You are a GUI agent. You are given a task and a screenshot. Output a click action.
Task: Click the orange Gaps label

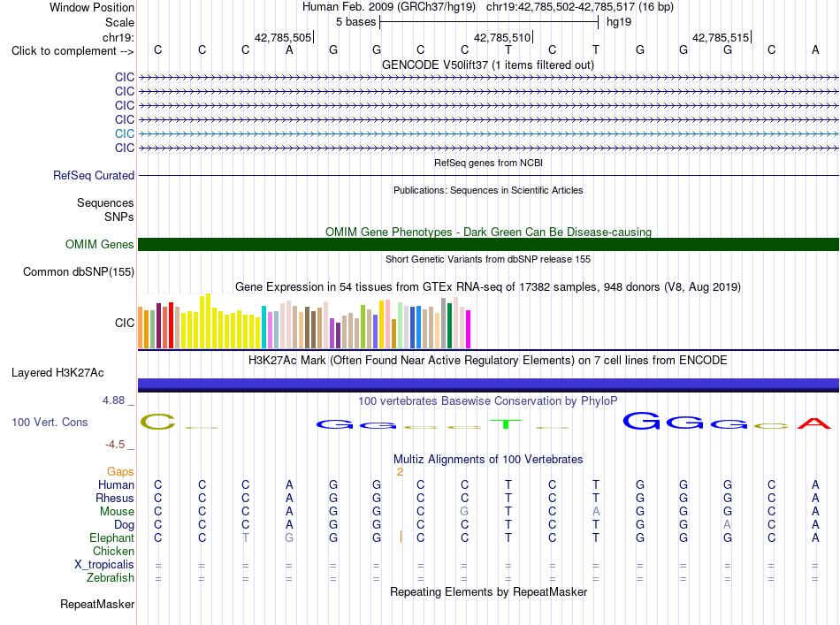(120, 471)
